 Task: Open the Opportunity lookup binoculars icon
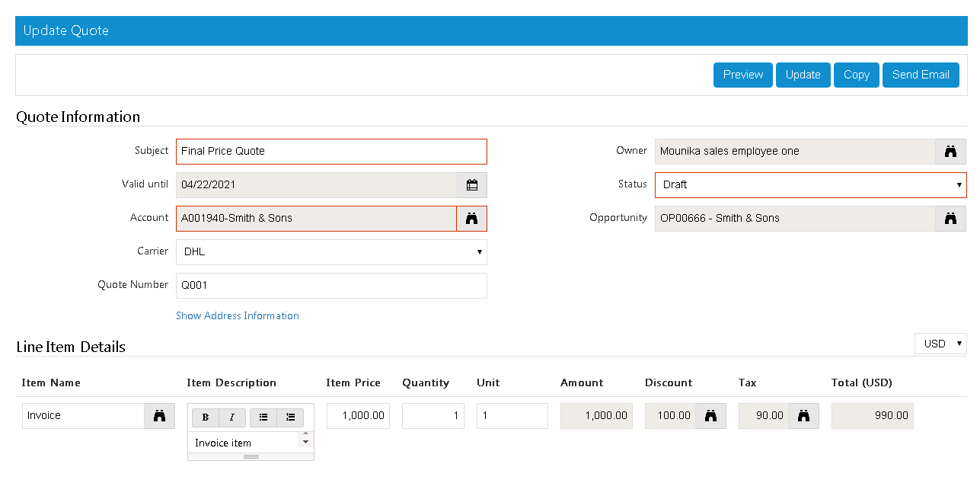(950, 219)
